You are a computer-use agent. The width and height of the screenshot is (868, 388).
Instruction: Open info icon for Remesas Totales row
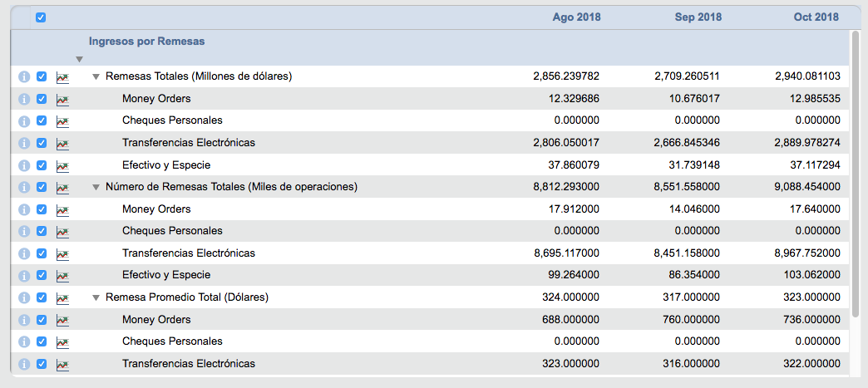pyautogui.click(x=24, y=76)
